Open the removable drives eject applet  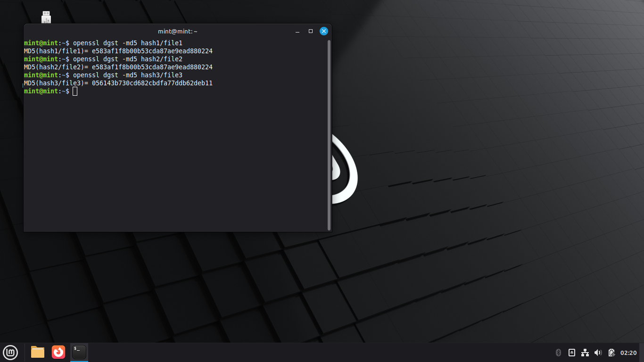click(572, 353)
